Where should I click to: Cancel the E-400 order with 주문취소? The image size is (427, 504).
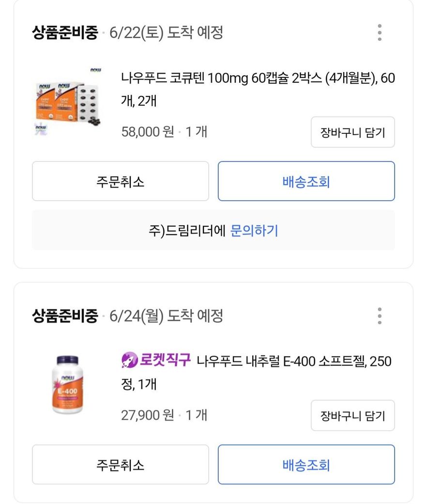tap(120, 465)
